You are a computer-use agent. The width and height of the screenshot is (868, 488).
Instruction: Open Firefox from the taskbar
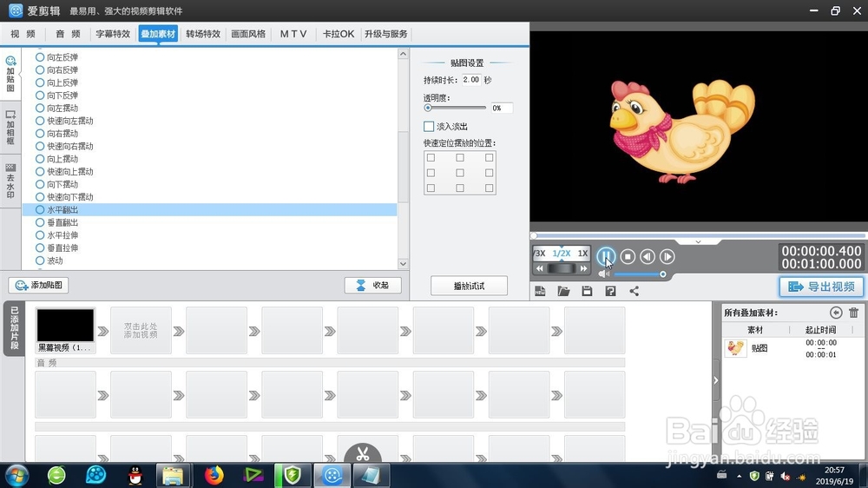(x=214, y=475)
